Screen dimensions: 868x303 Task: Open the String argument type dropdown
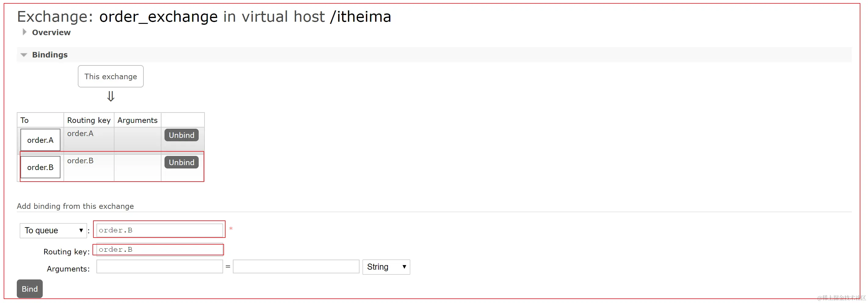pyautogui.click(x=386, y=267)
